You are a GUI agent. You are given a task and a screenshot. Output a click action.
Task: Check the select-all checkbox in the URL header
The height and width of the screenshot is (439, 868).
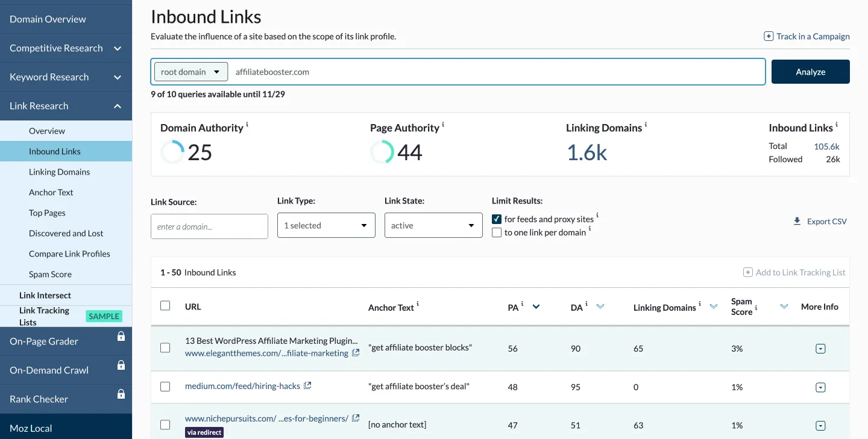[x=165, y=305]
